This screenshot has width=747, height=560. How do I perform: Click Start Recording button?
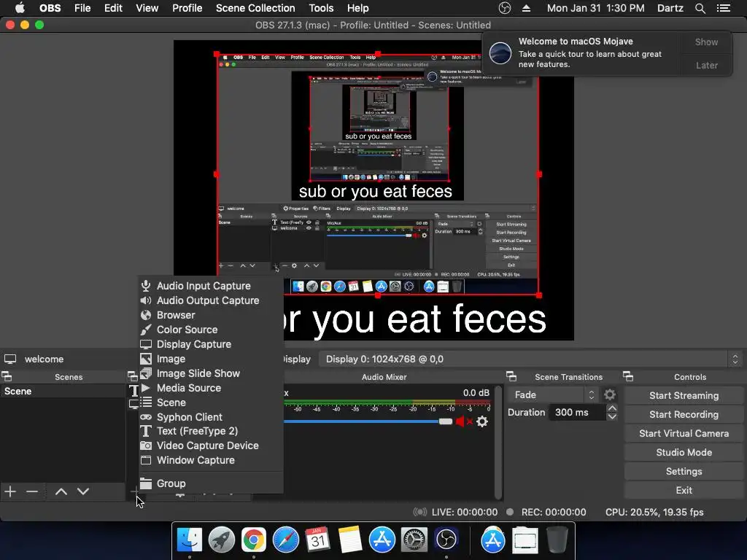(684, 415)
